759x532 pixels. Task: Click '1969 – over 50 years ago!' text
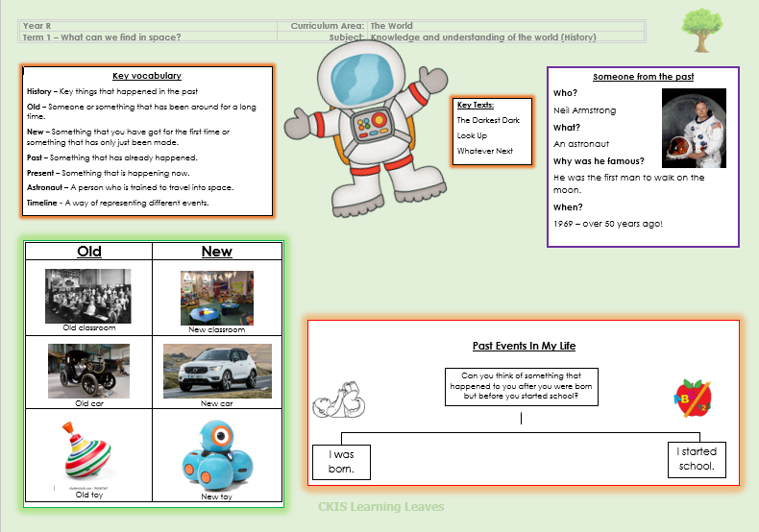click(x=608, y=224)
